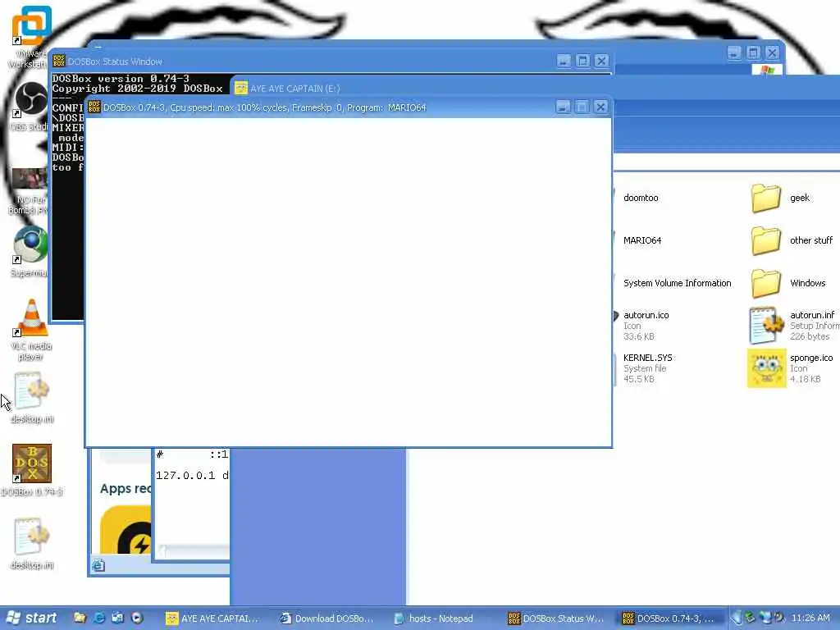Viewport: 840px width, 630px height.
Task: Switch to DOSBox Status Window taskbar button
Action: [x=558, y=619]
